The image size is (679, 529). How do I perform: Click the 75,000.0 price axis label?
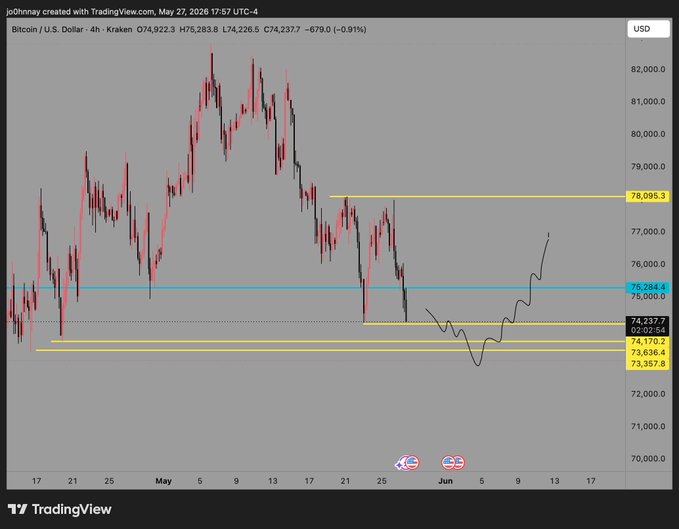pyautogui.click(x=648, y=297)
